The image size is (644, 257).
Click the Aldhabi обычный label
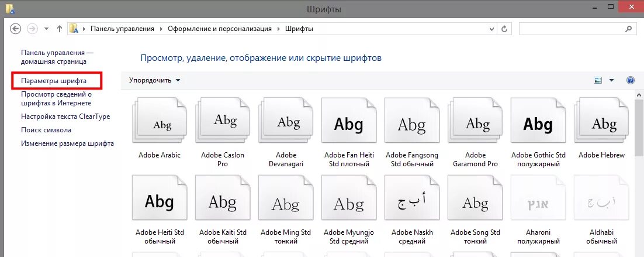pos(601,237)
